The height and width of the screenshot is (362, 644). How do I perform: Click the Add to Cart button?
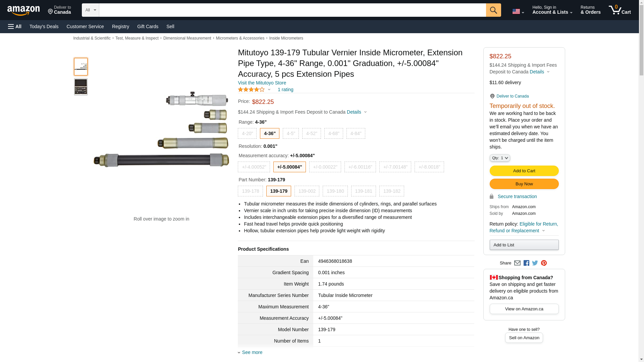tap(524, 171)
